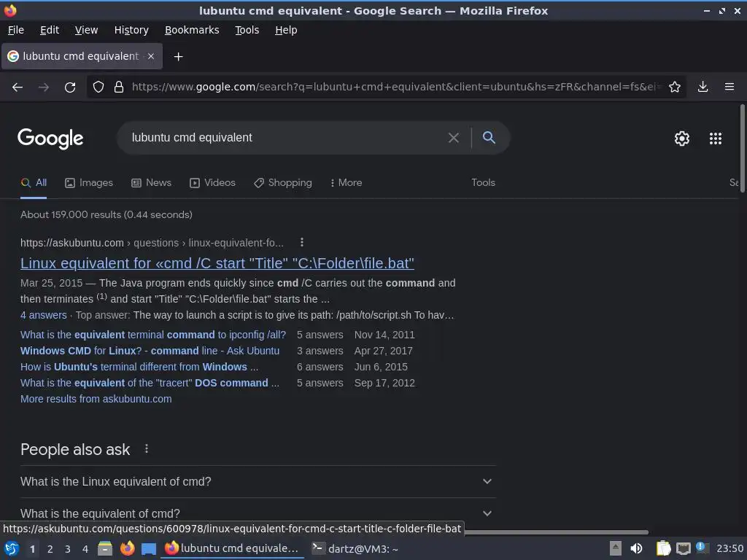Open three-dot menu next to People also ask
The image size is (747, 560).
click(147, 448)
